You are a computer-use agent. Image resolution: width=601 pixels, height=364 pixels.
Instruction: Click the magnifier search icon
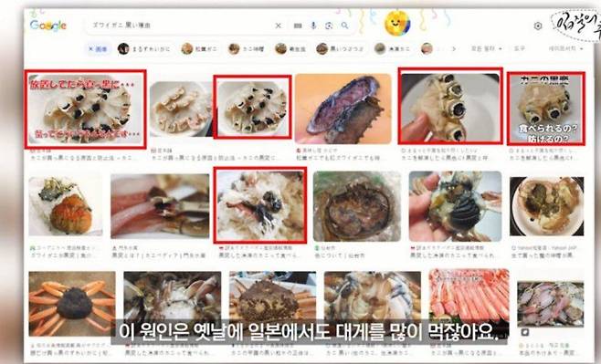pyautogui.click(x=345, y=26)
